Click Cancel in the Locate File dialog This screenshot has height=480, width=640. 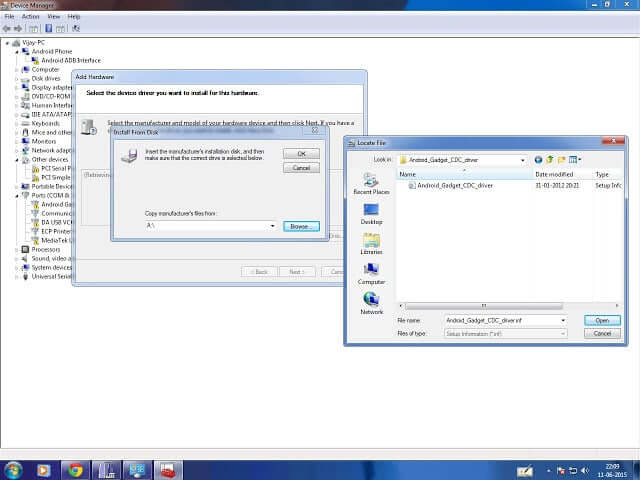[x=602, y=333]
